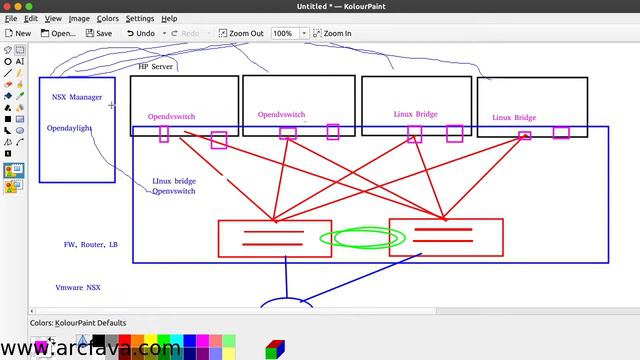The width and height of the screenshot is (640, 360).
Task: Pick the bright red color swatch
Action: 124,341
